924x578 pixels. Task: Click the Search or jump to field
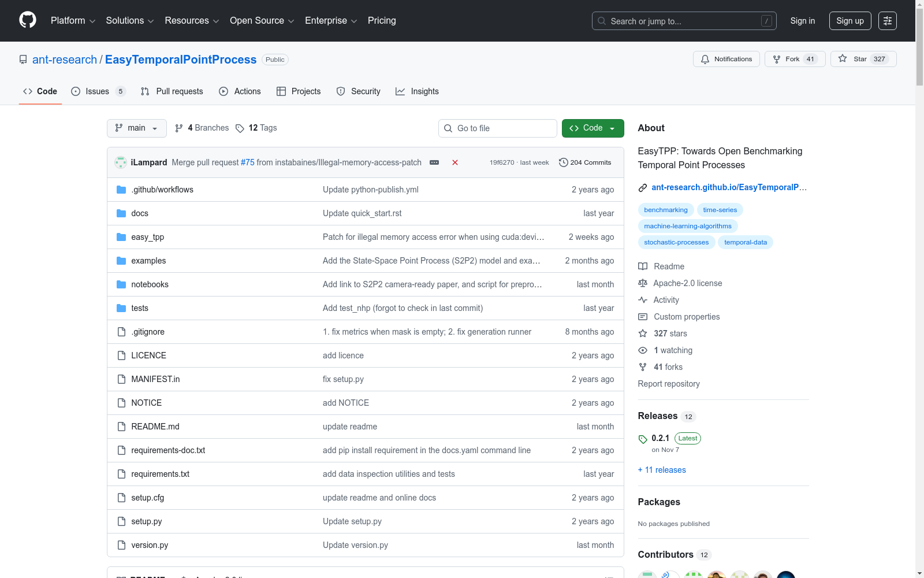coord(684,21)
